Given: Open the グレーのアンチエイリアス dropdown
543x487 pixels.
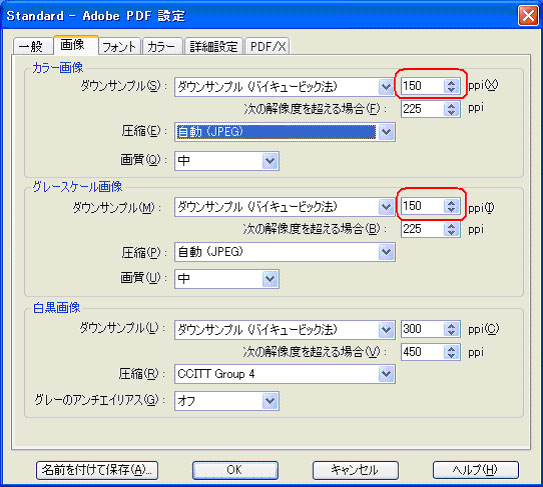Looking at the screenshot, I should (227, 401).
